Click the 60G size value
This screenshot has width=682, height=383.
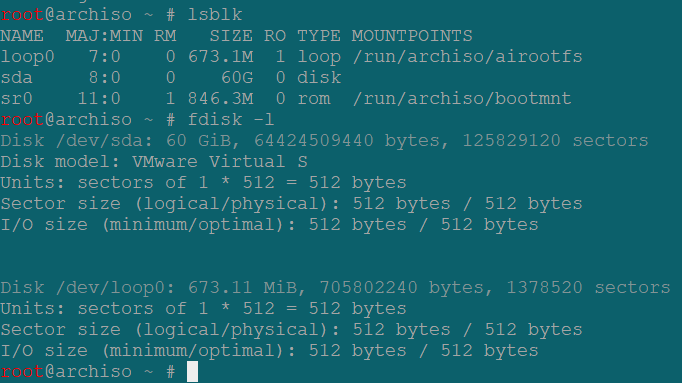pos(237,78)
